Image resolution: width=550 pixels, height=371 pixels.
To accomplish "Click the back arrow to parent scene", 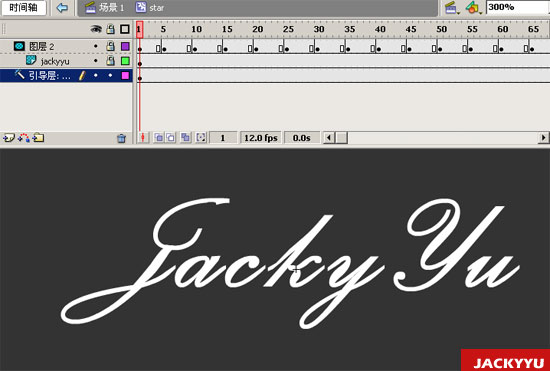I will [x=62, y=7].
